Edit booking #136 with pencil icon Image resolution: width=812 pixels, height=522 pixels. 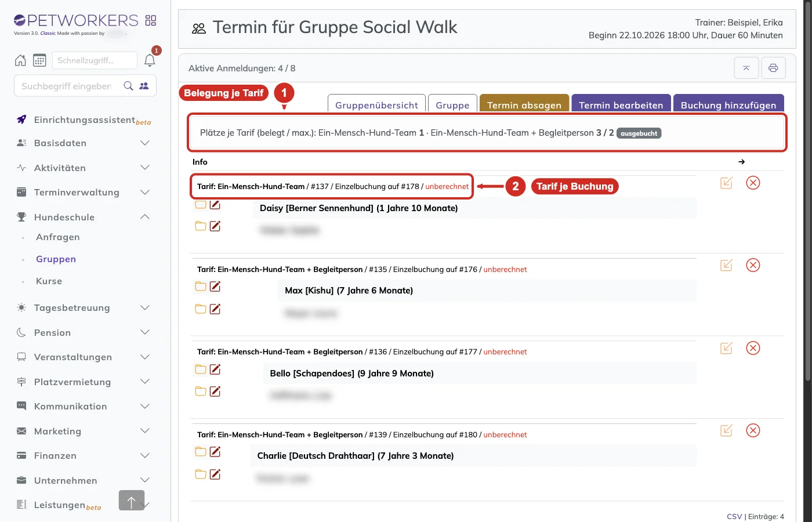pyautogui.click(x=726, y=348)
